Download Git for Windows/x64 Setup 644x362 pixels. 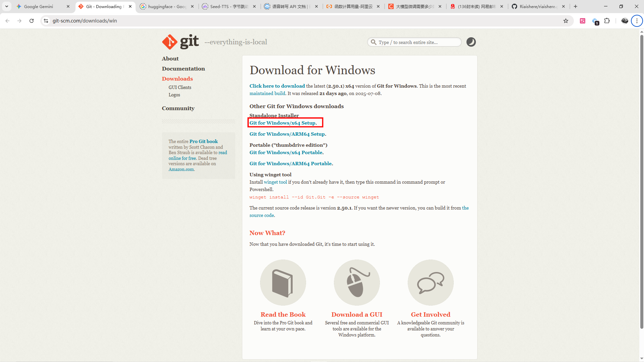click(x=282, y=123)
